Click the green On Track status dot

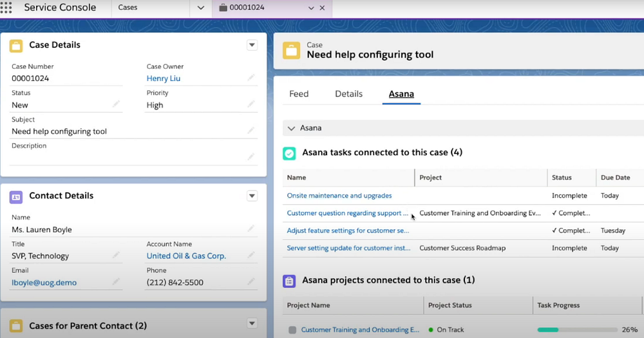click(x=430, y=330)
